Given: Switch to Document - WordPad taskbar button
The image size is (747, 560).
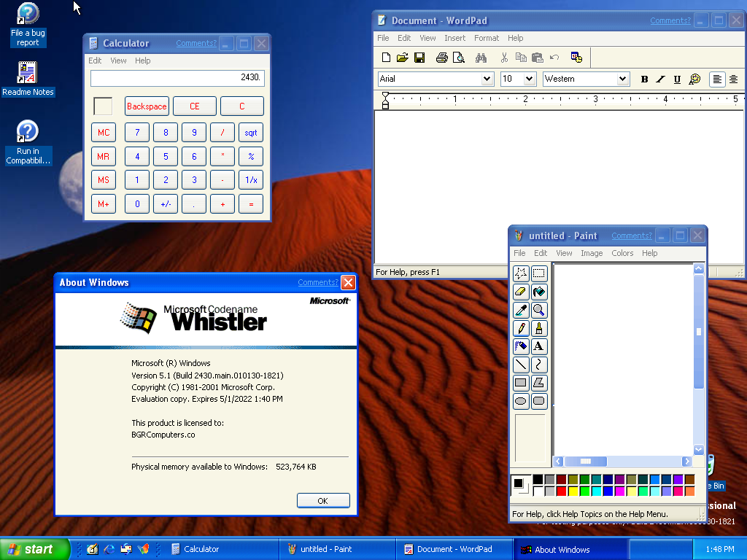Looking at the screenshot, I should point(454,549).
